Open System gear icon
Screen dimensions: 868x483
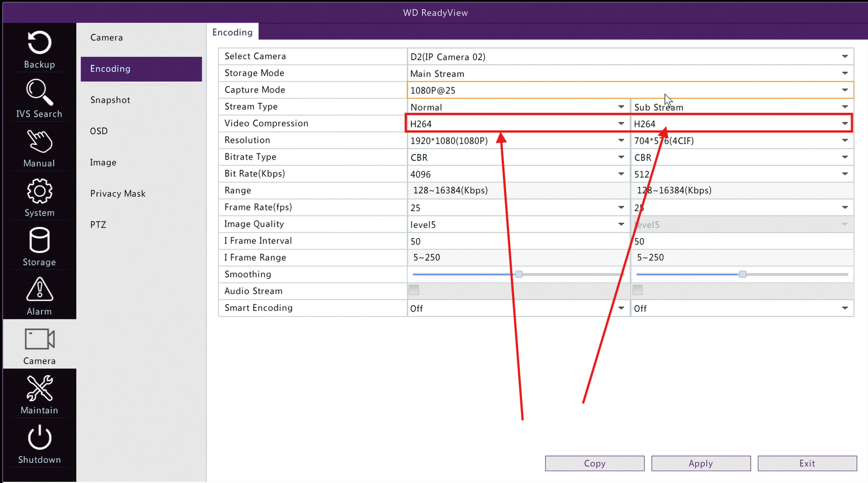pyautogui.click(x=40, y=191)
